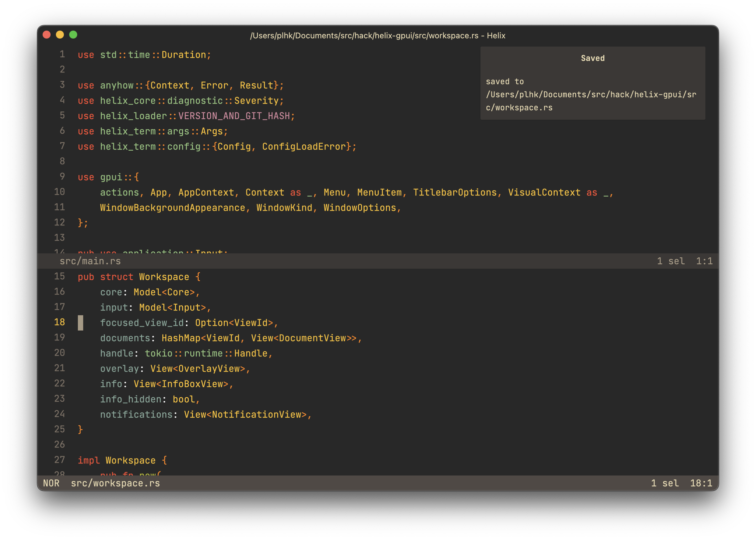
Task: Click DocumentView on line 19
Action: coord(312,338)
